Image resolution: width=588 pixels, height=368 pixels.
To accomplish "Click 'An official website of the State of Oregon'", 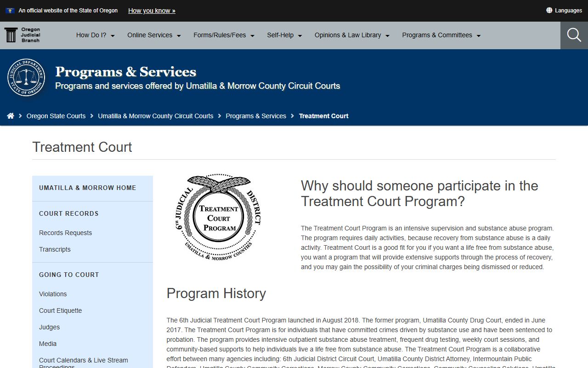I will [x=68, y=11].
